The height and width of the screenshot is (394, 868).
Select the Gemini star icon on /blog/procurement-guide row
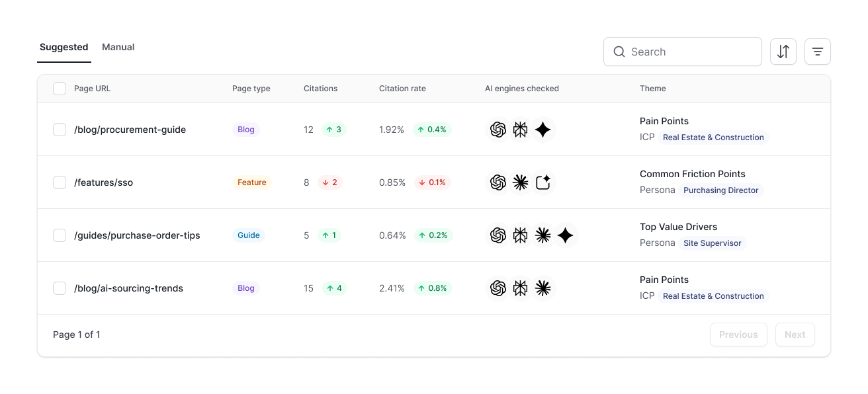tap(543, 130)
